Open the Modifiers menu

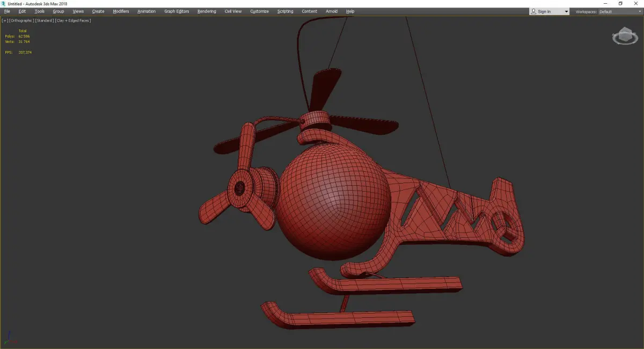coord(121,11)
